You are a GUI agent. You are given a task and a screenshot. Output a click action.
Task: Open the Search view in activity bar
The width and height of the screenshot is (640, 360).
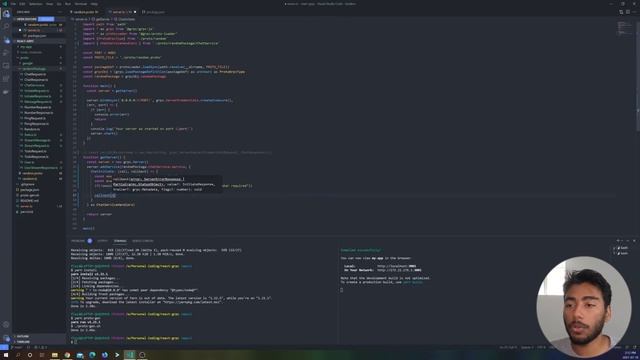[6, 27]
